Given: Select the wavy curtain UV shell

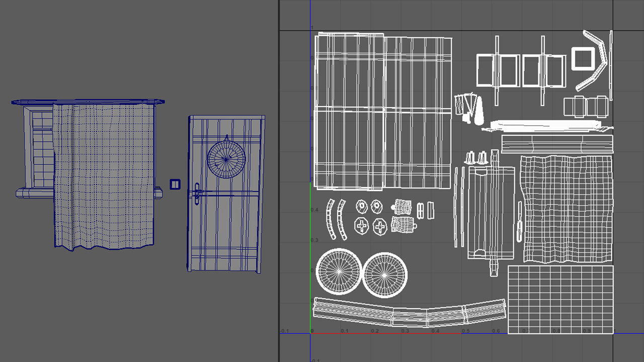Looking at the screenshot, I should pos(567,209).
